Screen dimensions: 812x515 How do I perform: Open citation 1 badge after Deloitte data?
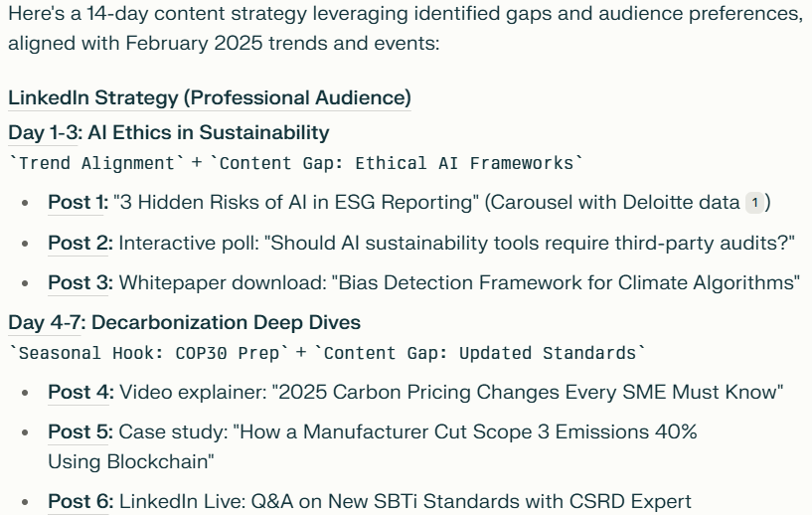[x=754, y=203]
